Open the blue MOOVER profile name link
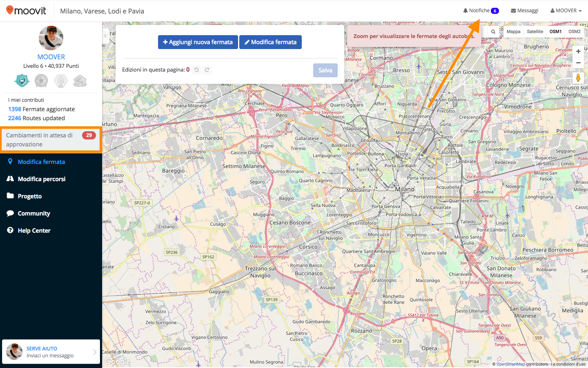588x368 pixels. click(51, 57)
